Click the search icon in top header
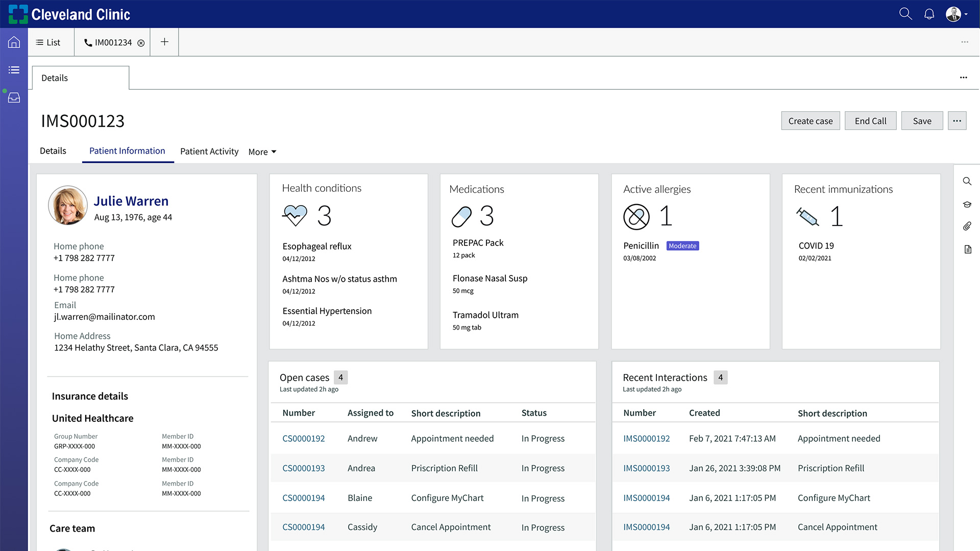 (x=905, y=14)
